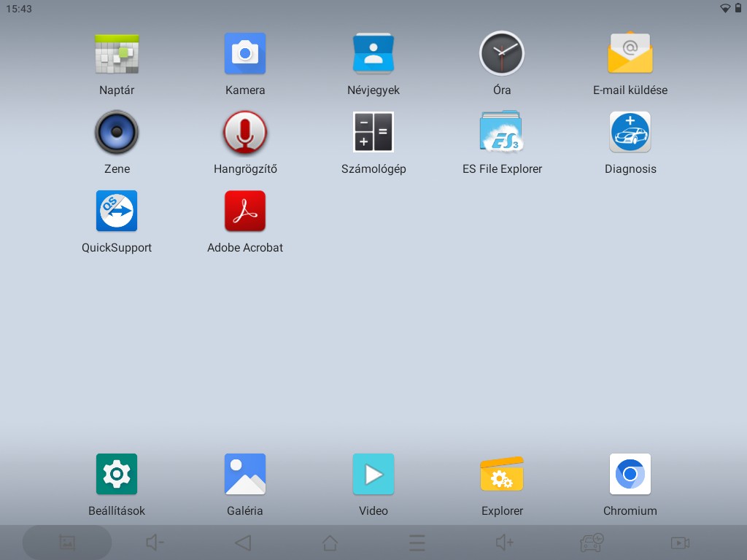This screenshot has height=560, width=747.
Task: Open E-mail küldése app
Action: coord(630,54)
